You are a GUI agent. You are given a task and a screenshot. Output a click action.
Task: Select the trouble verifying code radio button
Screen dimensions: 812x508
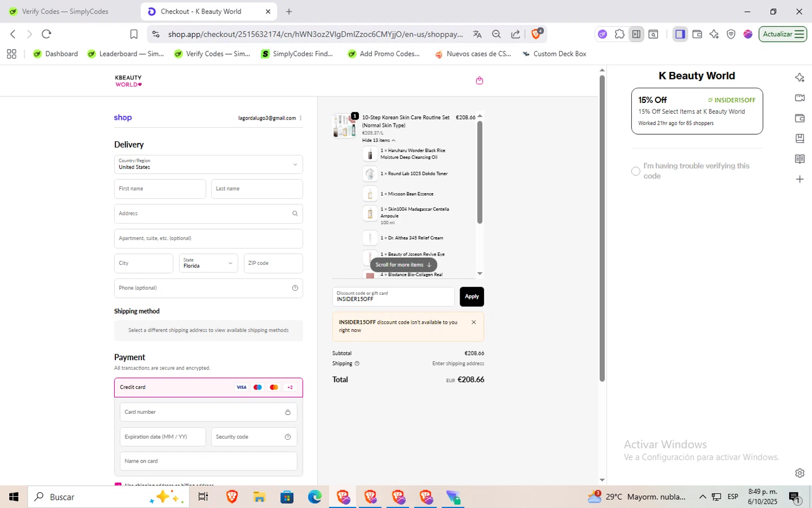pos(636,171)
